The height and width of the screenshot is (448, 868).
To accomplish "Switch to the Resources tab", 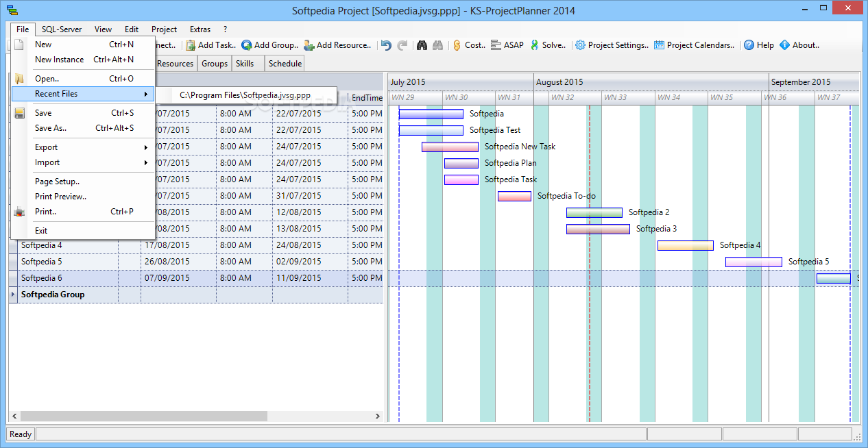I will coord(176,64).
